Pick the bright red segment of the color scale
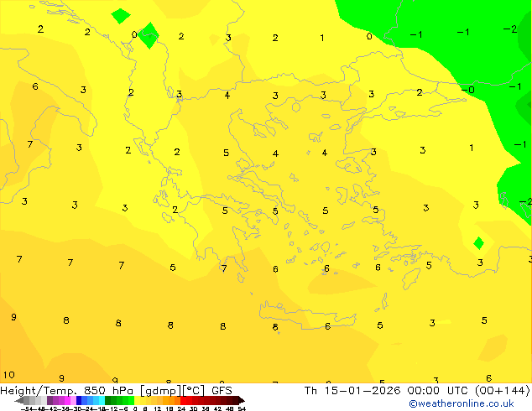Screen dimensions: 532x411 click(x=183, y=400)
